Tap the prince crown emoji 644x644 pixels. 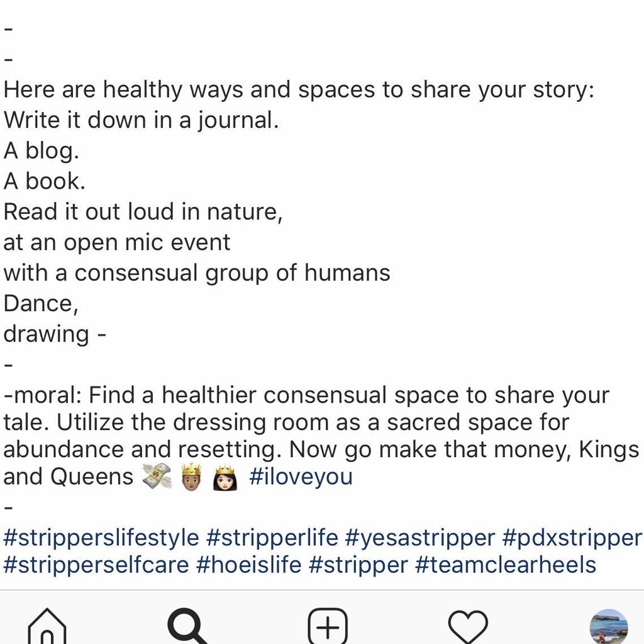[x=191, y=477]
